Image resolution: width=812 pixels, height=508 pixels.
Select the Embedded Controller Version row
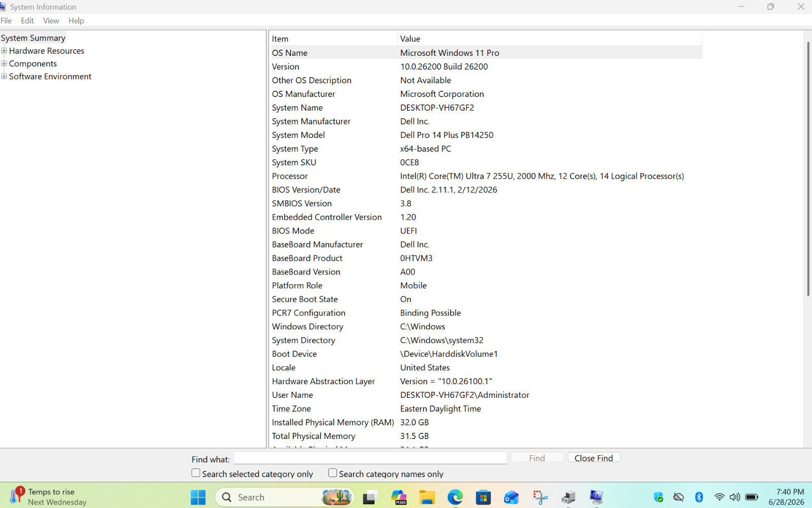[x=486, y=217]
